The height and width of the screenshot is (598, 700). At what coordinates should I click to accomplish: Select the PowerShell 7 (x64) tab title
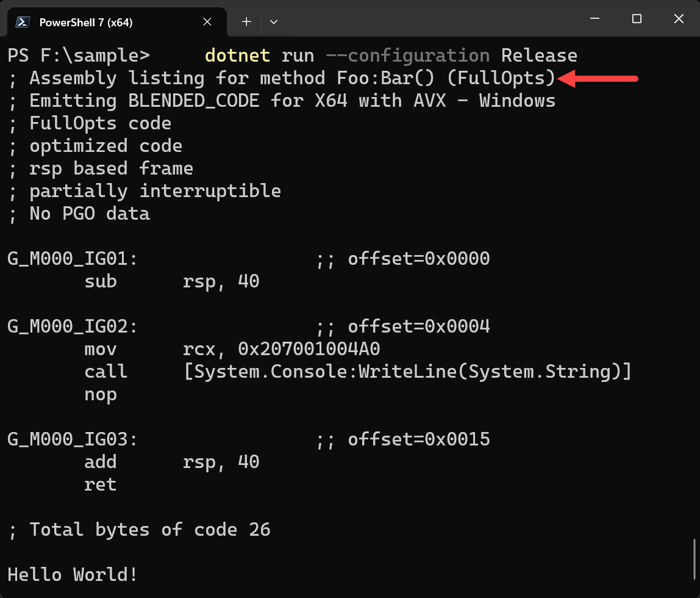(86, 23)
